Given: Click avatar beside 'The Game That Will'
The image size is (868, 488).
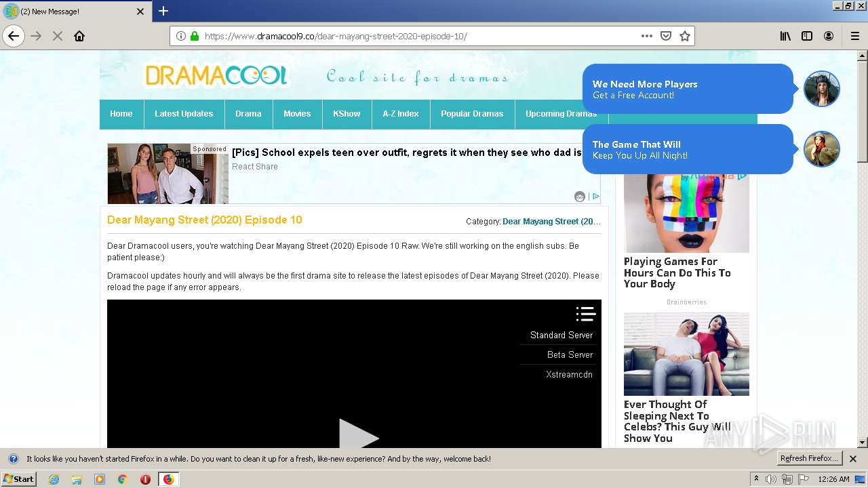Looking at the screenshot, I should point(822,149).
